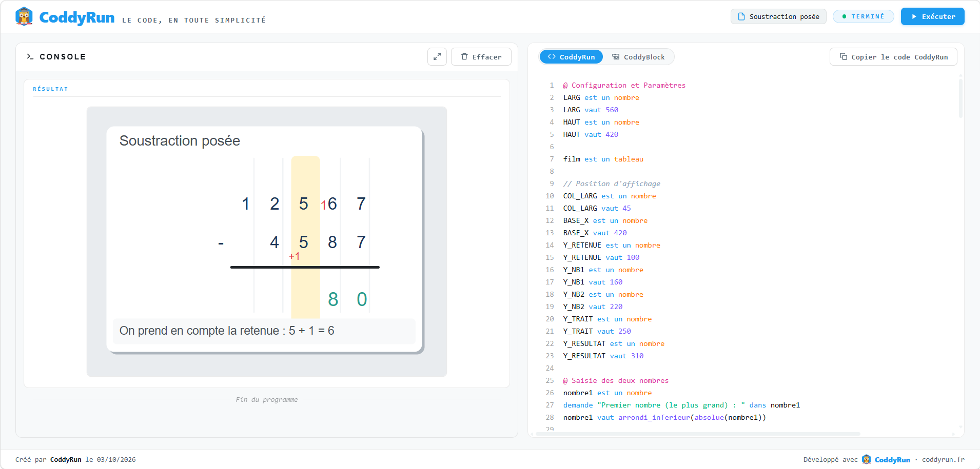Select code line "LARG vaut 560"
This screenshot has height=469, width=980.
point(591,110)
